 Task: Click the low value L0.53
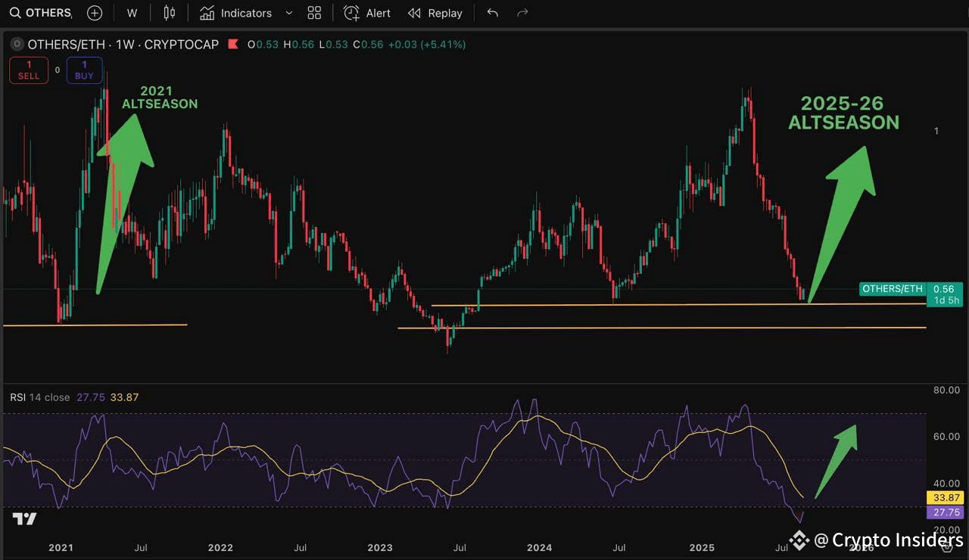[x=333, y=45]
